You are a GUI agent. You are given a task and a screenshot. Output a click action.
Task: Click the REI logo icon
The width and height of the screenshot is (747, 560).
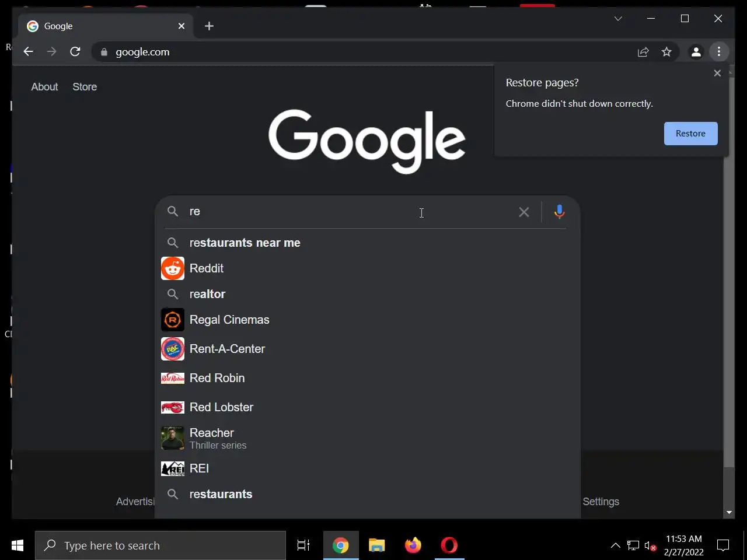pyautogui.click(x=173, y=468)
